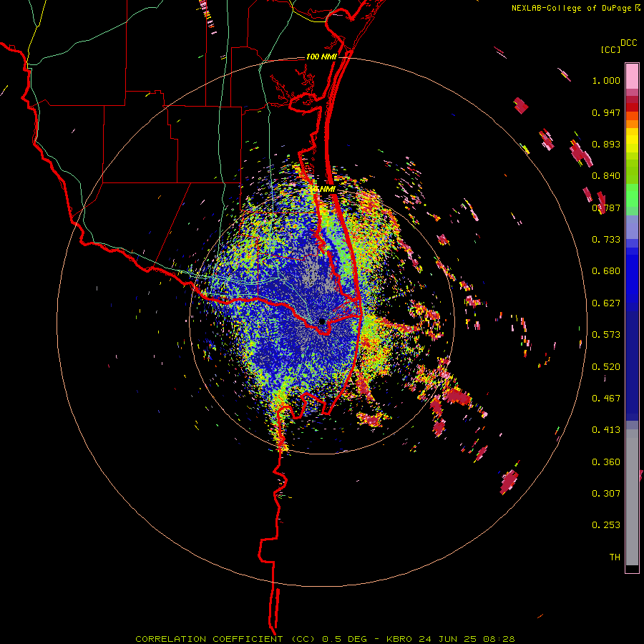
Task: Select the 0.573 scale value
Action: pos(606,335)
